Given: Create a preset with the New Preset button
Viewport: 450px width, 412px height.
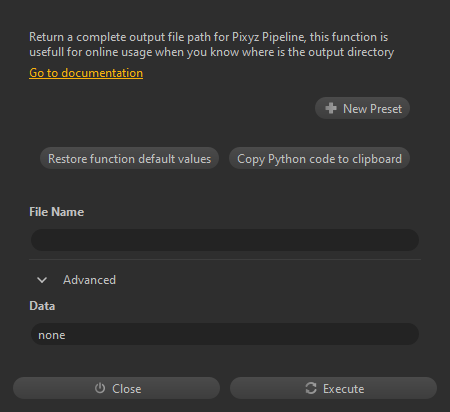Looking at the screenshot, I should (x=362, y=108).
